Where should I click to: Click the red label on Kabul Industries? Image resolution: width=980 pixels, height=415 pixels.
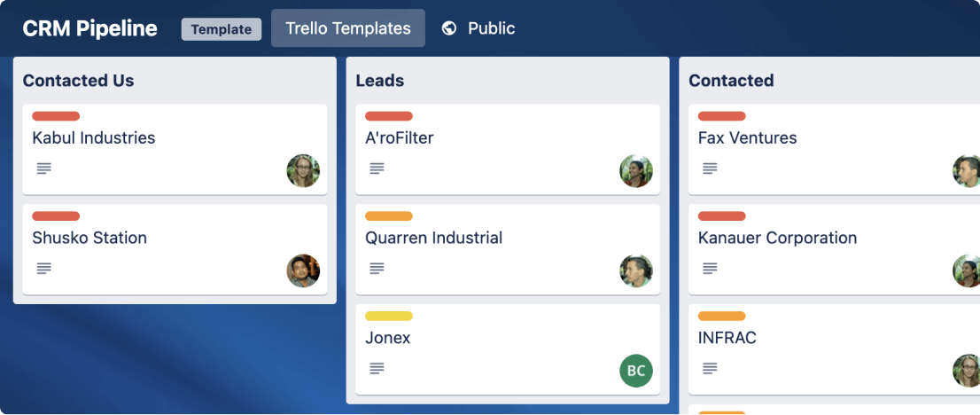(56, 116)
